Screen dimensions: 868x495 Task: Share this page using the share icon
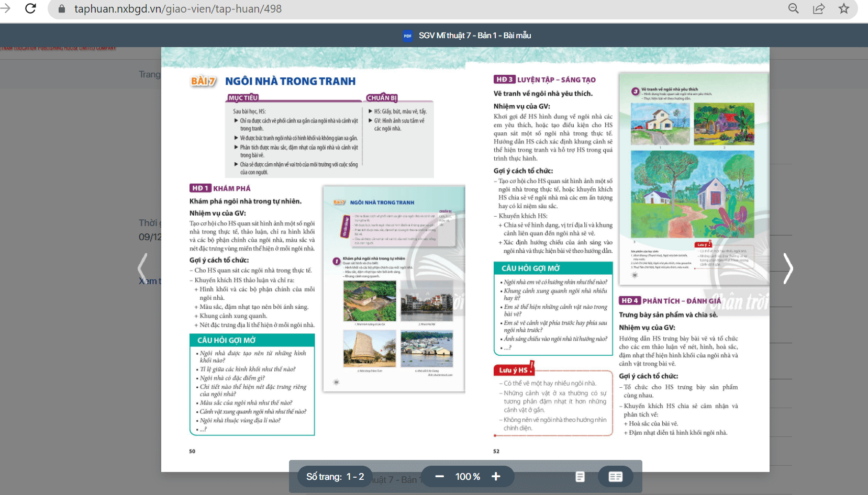tap(819, 8)
